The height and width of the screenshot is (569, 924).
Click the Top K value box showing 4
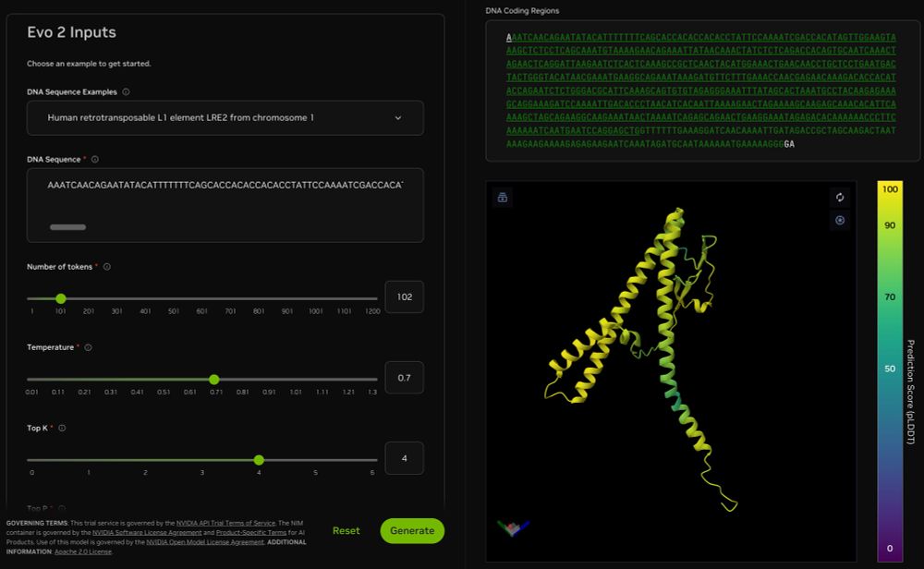405,458
